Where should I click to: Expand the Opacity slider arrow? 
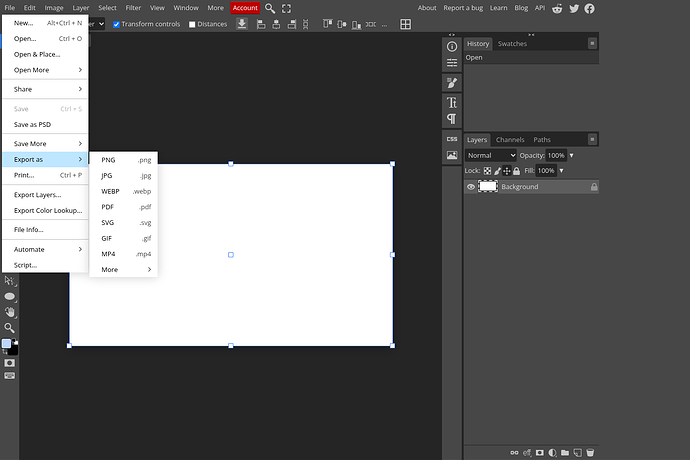click(x=570, y=156)
